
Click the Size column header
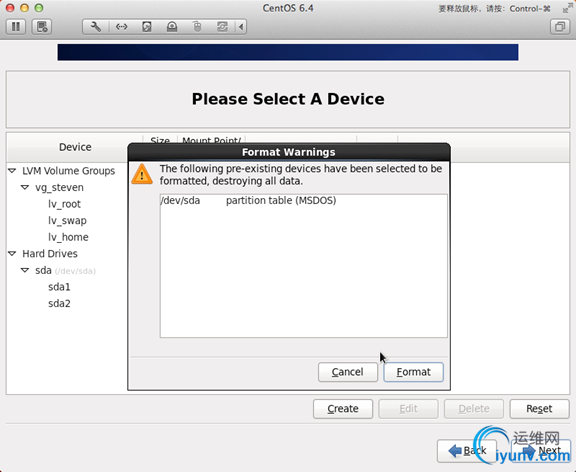(x=160, y=141)
